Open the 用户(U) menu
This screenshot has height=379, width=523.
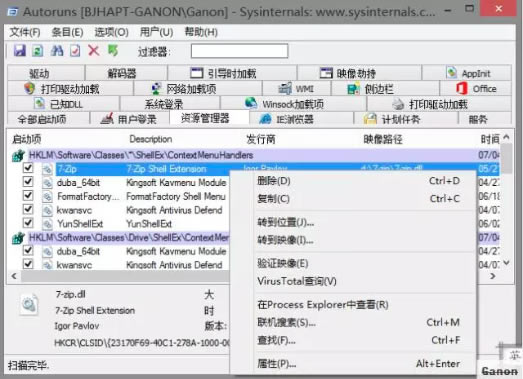156,32
